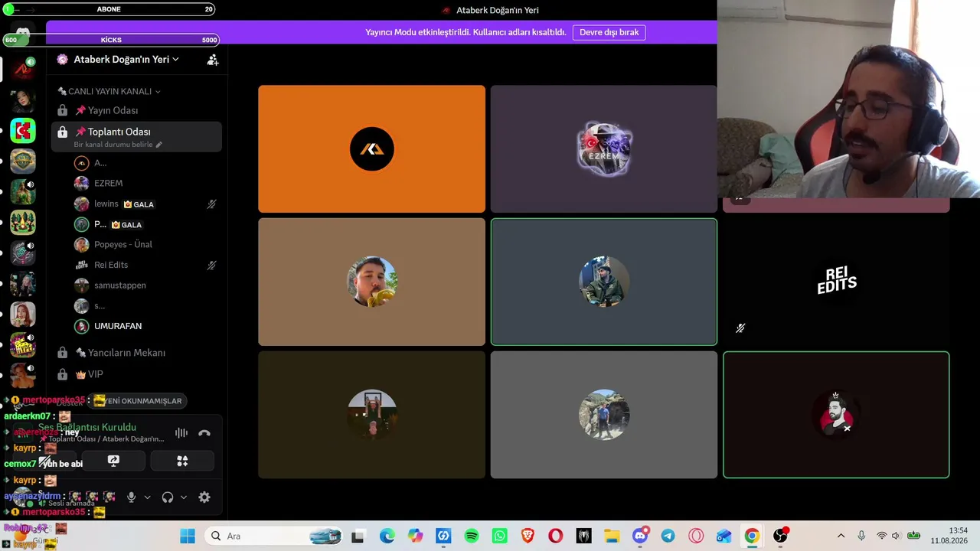Open voice connection noise suppression waveform icon

point(181,433)
